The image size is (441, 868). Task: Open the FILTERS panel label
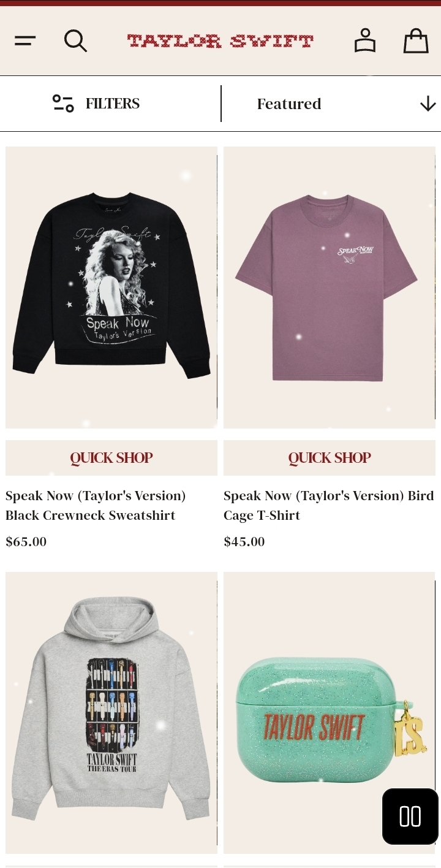coord(113,104)
